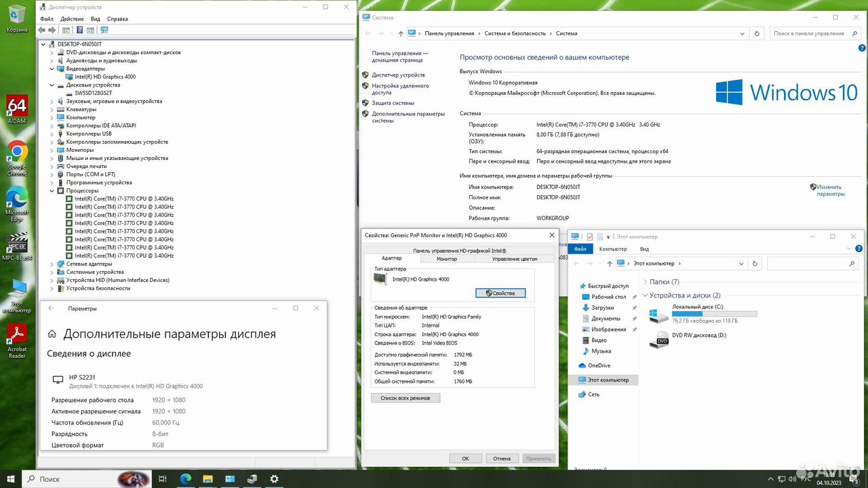Viewport: 868px width, 488px height.
Task: Click the Device Manager help toolbar icon
Action: 79,30
